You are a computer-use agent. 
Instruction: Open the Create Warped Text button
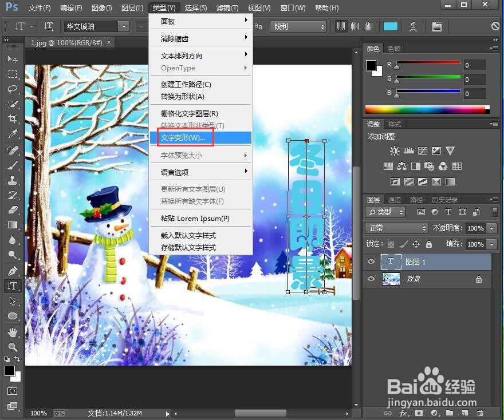pos(413,26)
